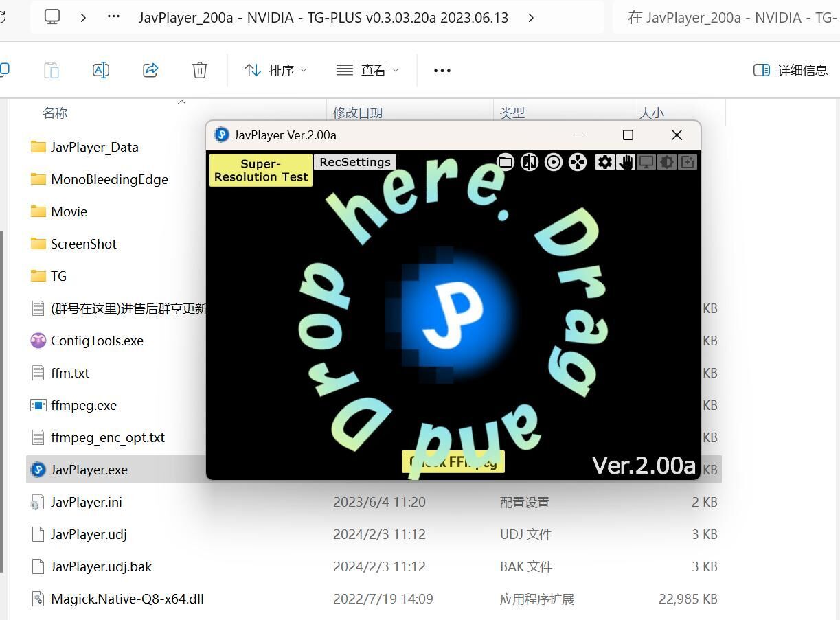Image resolution: width=840 pixels, height=620 pixels.
Task: Click the four-way directional pad icon
Action: pyautogui.click(x=578, y=162)
